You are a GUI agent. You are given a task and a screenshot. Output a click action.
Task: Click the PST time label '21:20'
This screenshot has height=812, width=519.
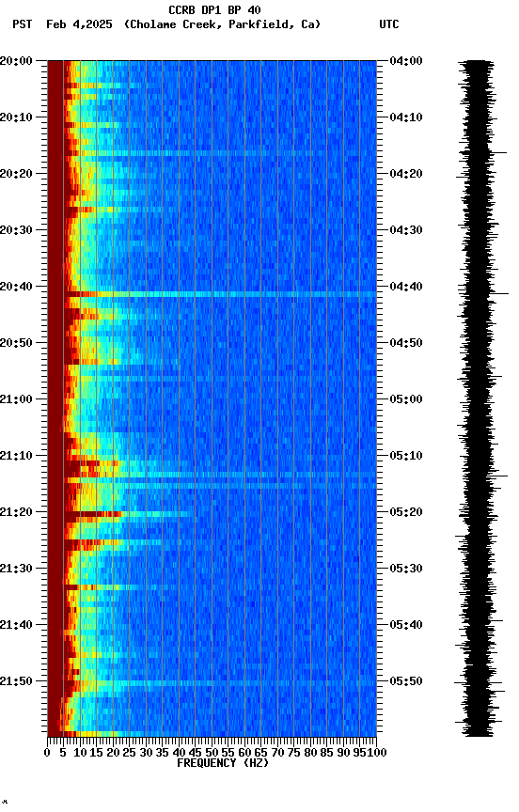tap(16, 512)
